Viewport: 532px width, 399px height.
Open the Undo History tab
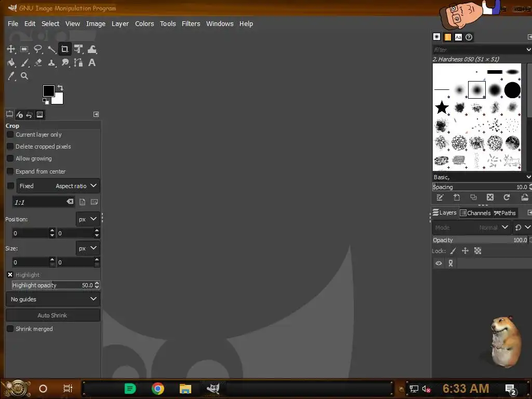coord(30,115)
